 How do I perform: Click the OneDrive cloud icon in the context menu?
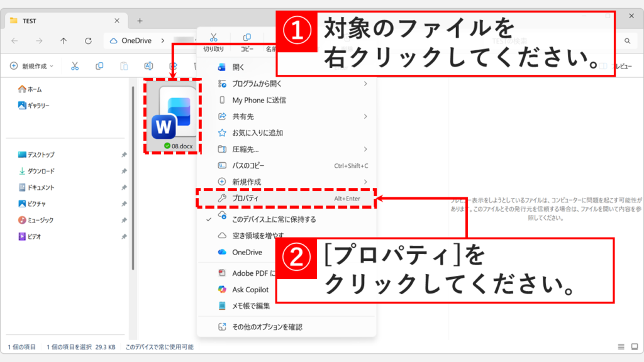click(x=222, y=252)
